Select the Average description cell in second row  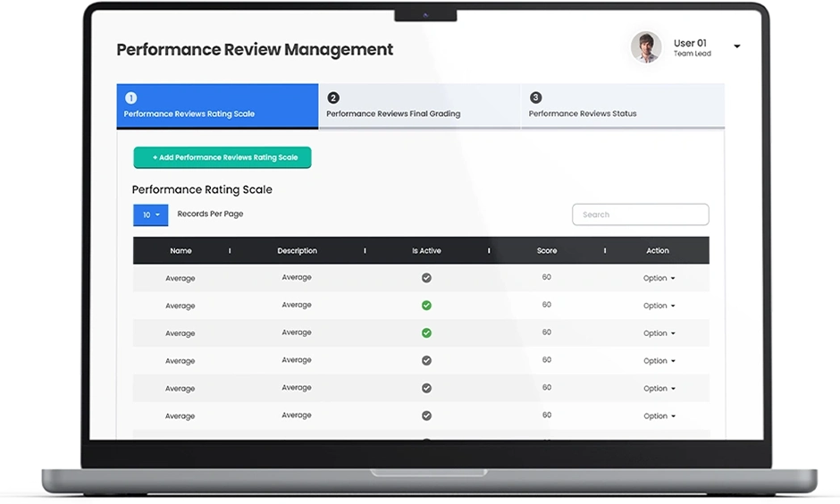coord(297,305)
